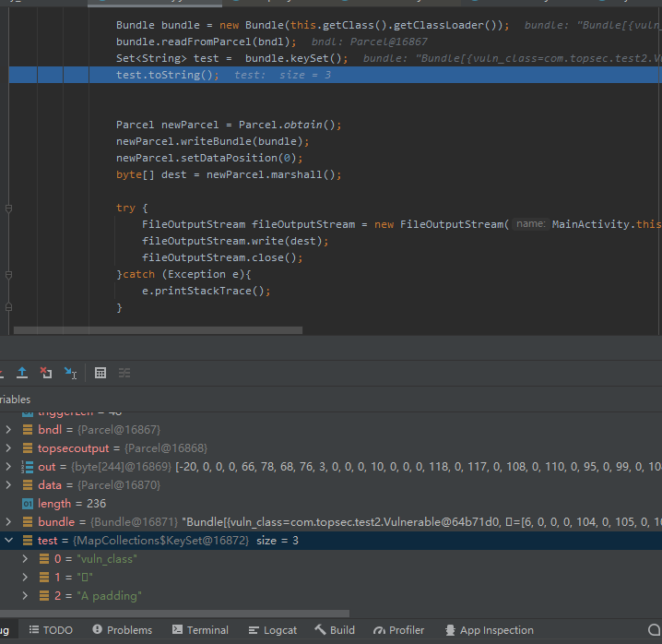
Task: Click the variable icon beside test
Action: pos(28,541)
